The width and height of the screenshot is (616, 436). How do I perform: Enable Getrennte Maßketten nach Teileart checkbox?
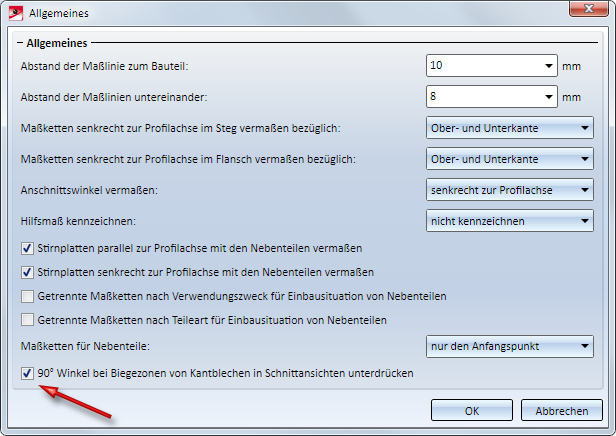coord(27,320)
